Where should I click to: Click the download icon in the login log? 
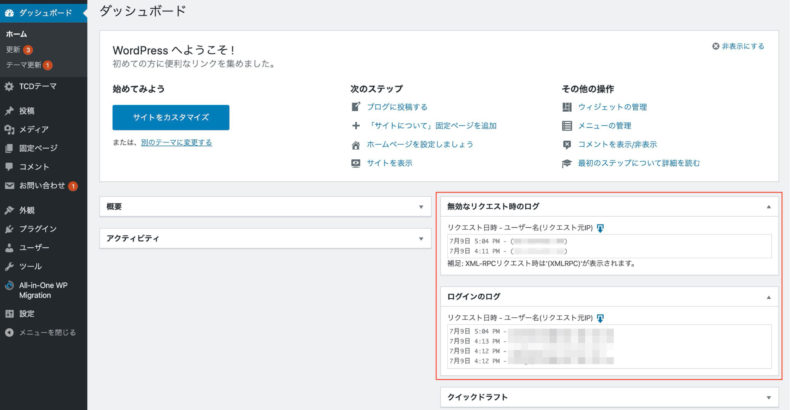[600, 318]
